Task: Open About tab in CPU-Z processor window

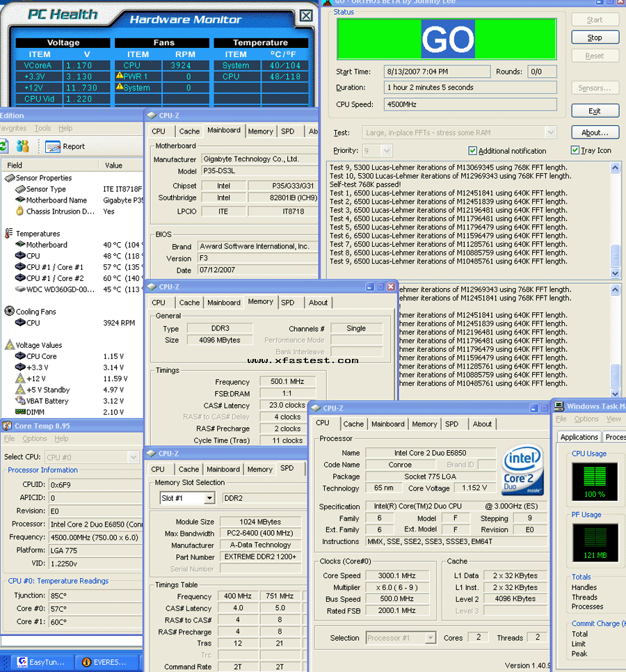Action: click(x=482, y=424)
